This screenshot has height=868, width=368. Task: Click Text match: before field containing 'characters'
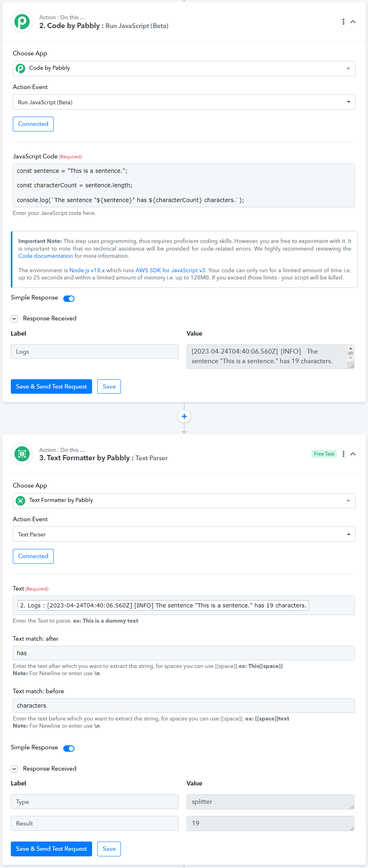click(184, 706)
